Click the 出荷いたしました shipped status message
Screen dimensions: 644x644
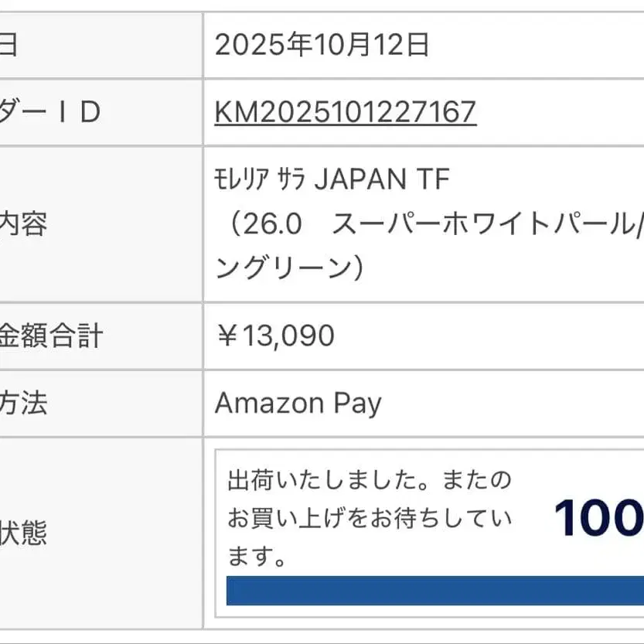point(370,480)
